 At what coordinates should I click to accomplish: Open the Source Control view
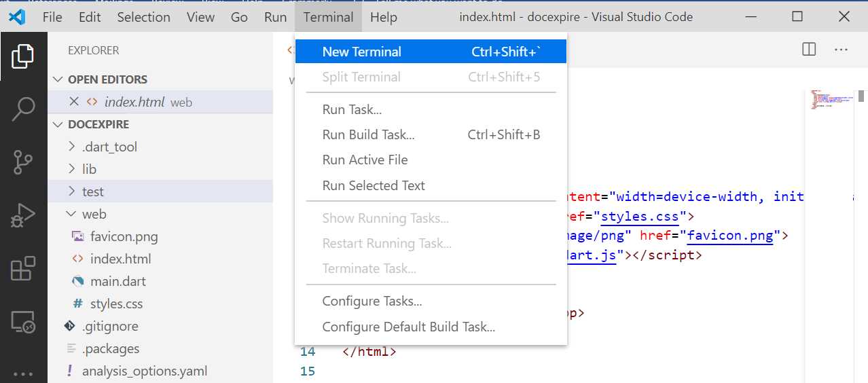coord(23,162)
